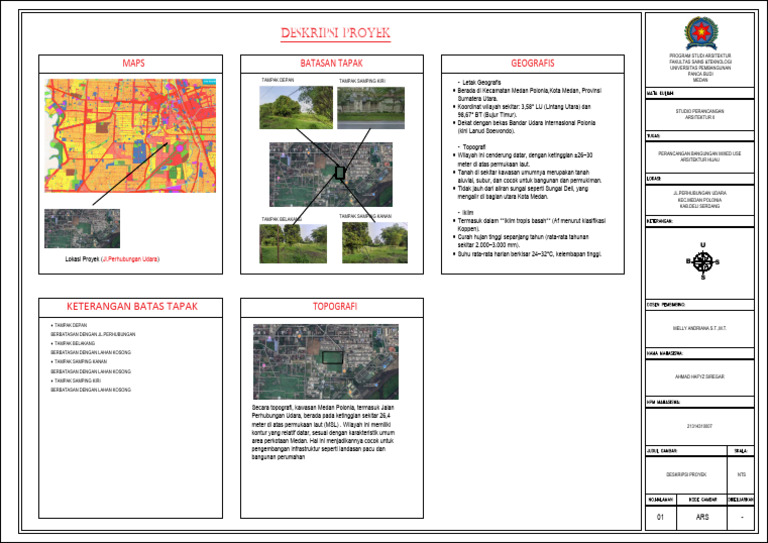Image resolution: width=768 pixels, height=543 pixels.
Task: Open the Tampak Samping Kiri photo
Action: coord(371,108)
